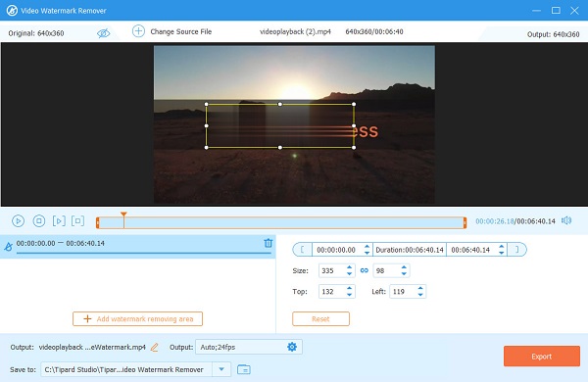Viewport: 588px width, 382px height.
Task: Click the bottom-center handle of selection box
Action: tap(279, 147)
